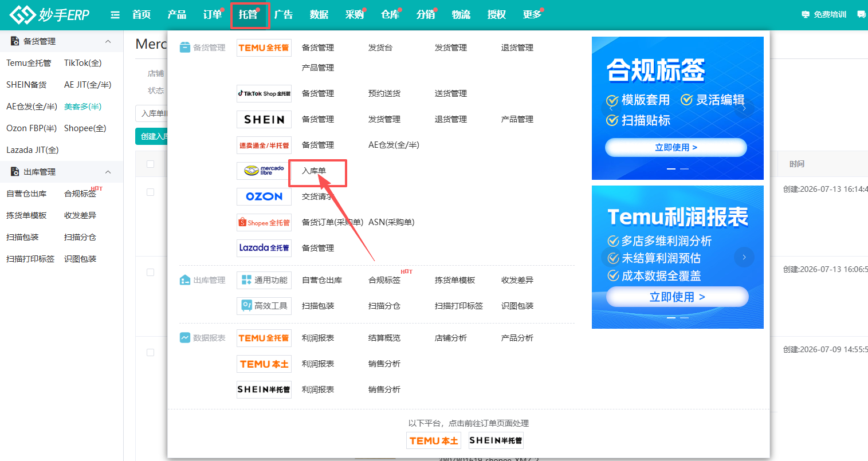Open the 托管 top menu
Viewport: 868px width, 461px height.
coord(248,15)
